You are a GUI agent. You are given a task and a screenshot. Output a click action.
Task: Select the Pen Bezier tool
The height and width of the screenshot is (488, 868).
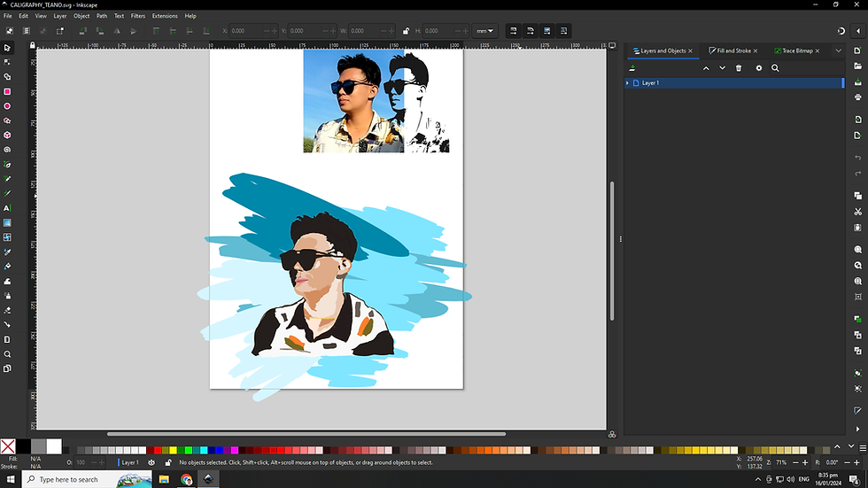pyautogui.click(x=7, y=165)
